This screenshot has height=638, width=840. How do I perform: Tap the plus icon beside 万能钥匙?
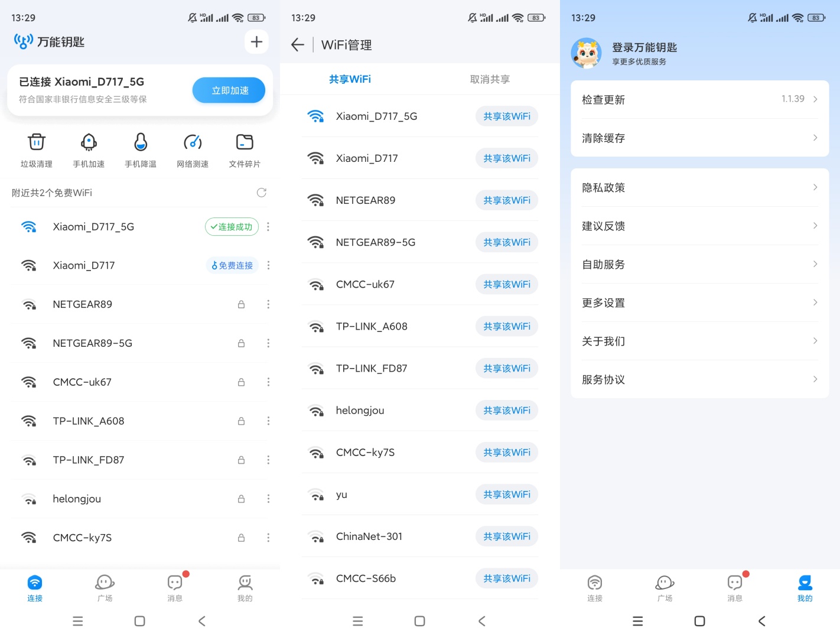click(256, 42)
